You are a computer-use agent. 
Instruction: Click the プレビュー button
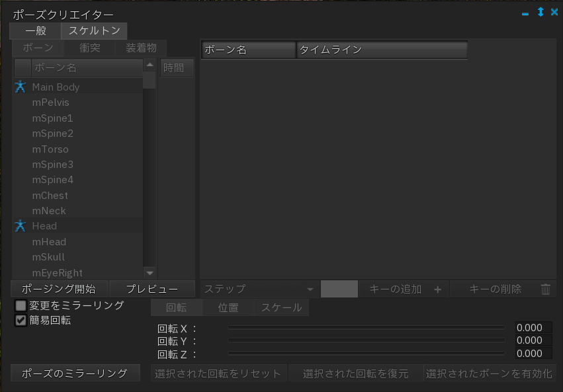152,289
